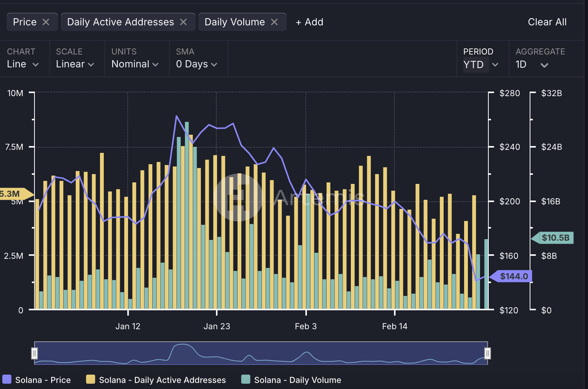Viewport: 588px width, 389px height.
Task: Click the + Add metric button
Action: [309, 22]
